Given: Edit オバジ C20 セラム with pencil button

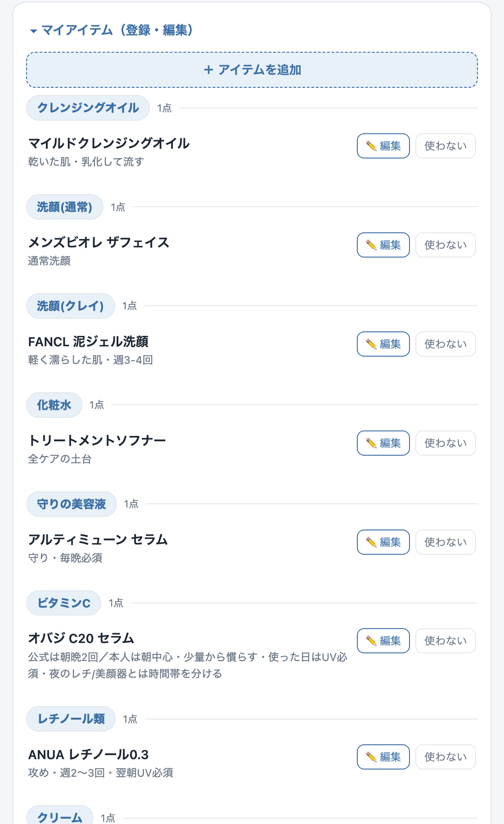Looking at the screenshot, I should point(383,641).
